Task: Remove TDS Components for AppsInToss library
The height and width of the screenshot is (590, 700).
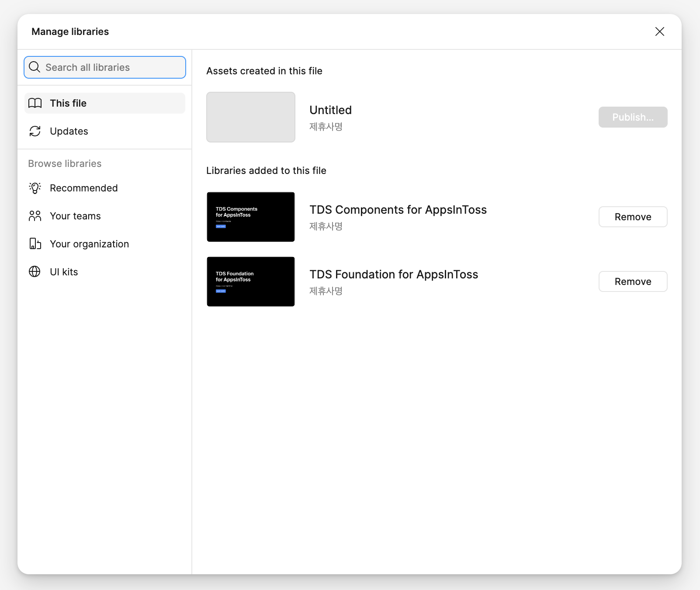Action: coord(633,217)
